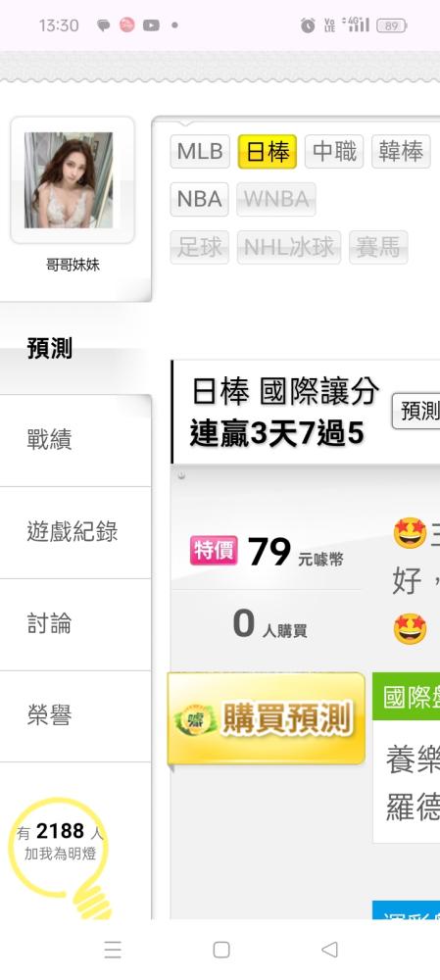Tap the Android back triangle icon

point(329,950)
